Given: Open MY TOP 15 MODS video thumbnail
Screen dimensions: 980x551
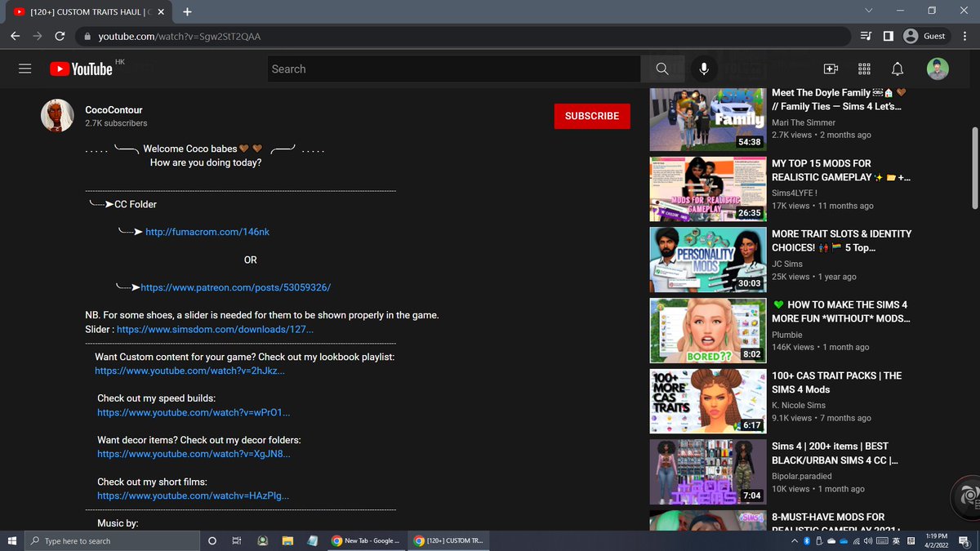Looking at the screenshot, I should [707, 189].
